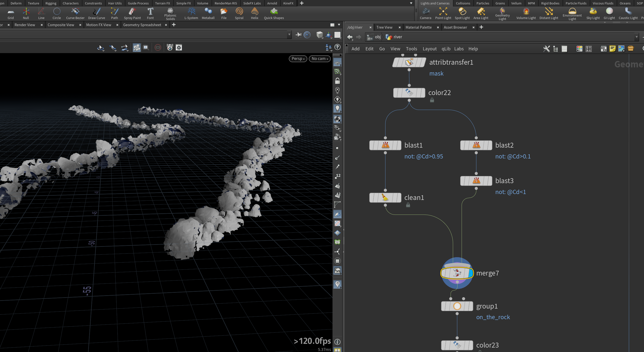Go back with network navigation arrow
The height and width of the screenshot is (352, 644).
(350, 37)
